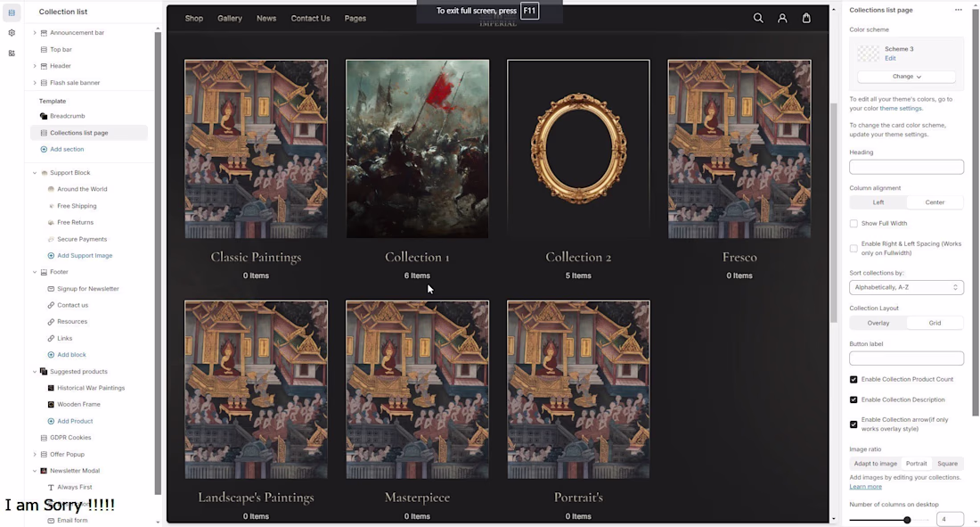Screen dimensions: 980x527
Task: Click the Contact us link icon
Action: point(52,305)
